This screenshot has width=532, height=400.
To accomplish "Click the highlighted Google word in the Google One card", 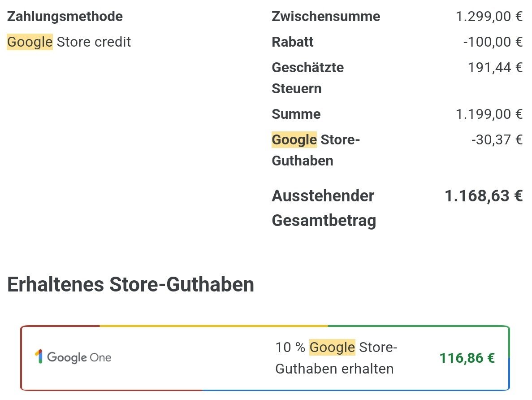I will pyautogui.click(x=332, y=347).
